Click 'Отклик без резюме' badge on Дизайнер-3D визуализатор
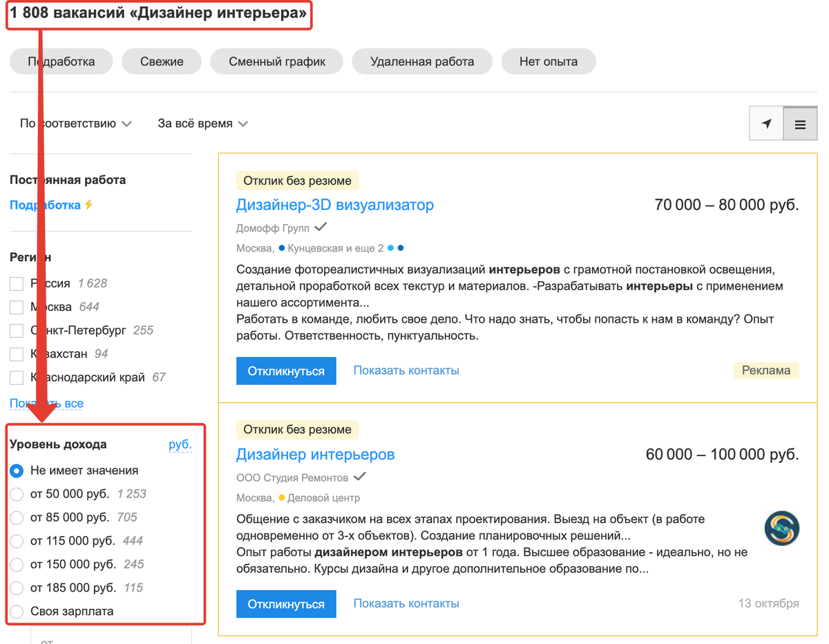Screen dimensions: 829x644 click(x=298, y=181)
